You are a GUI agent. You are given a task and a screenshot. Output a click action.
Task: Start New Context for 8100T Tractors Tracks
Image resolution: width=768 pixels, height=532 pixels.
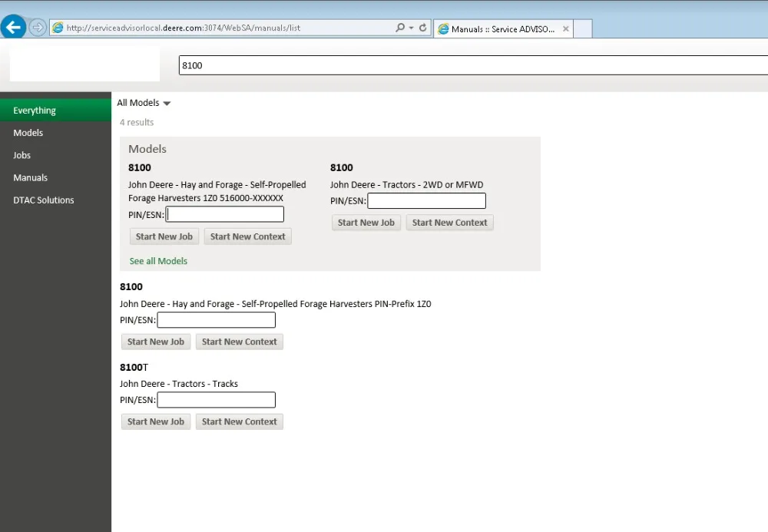[240, 421]
